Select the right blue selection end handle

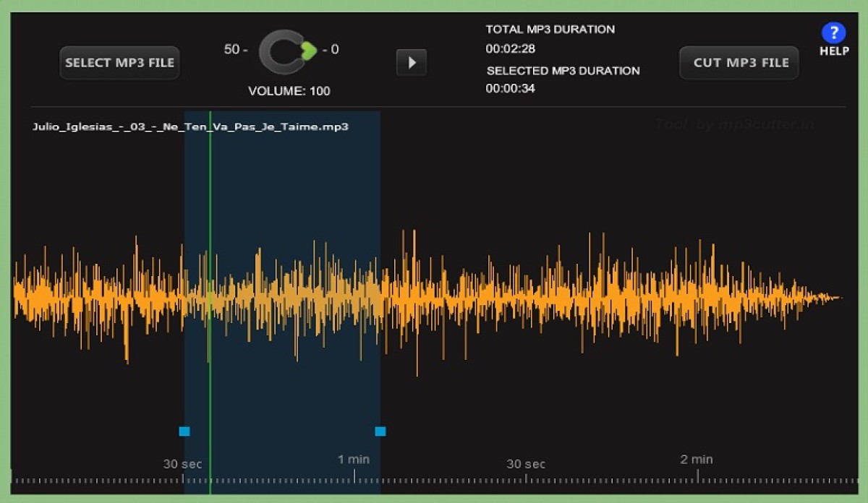(x=380, y=431)
